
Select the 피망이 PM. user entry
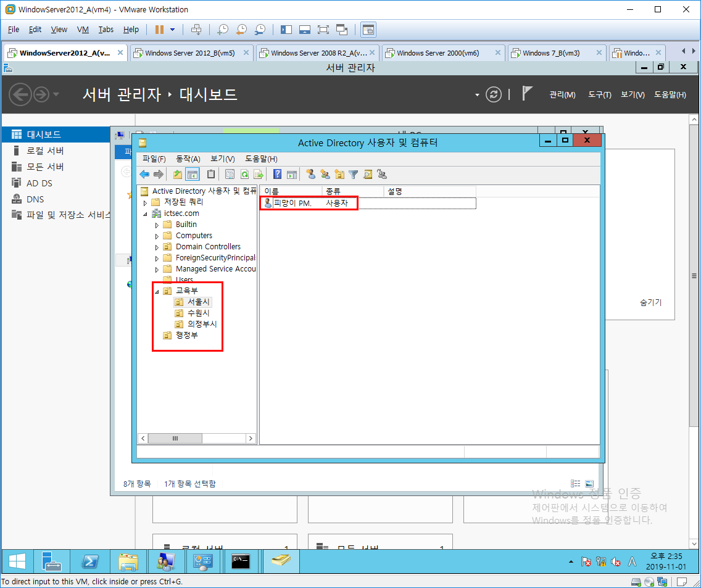pos(292,203)
